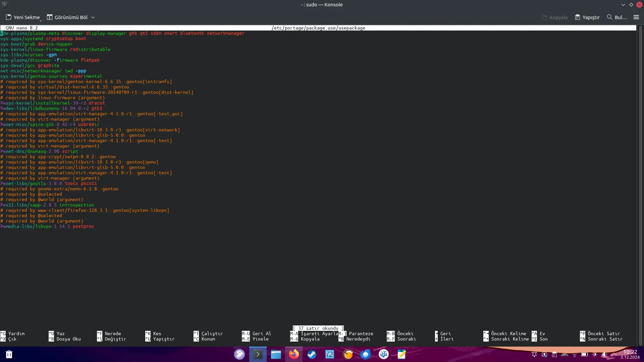Click the sys-kernel/gentoo-sources experimental line

click(x=51, y=76)
